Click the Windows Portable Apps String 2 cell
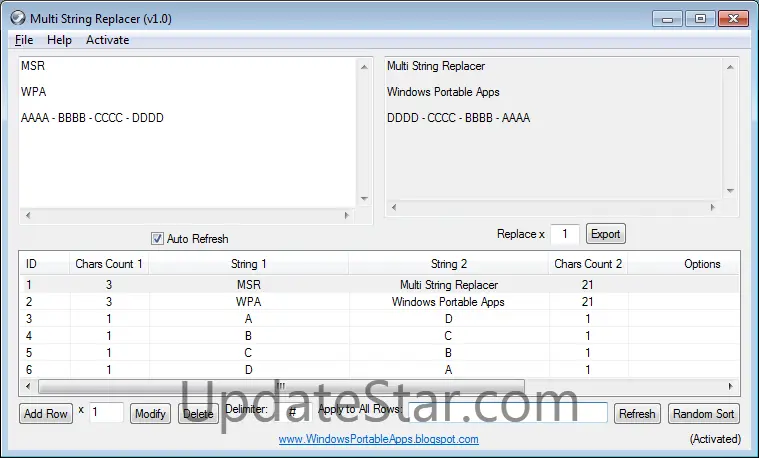Viewport: 759px width, 458px height. (449, 302)
